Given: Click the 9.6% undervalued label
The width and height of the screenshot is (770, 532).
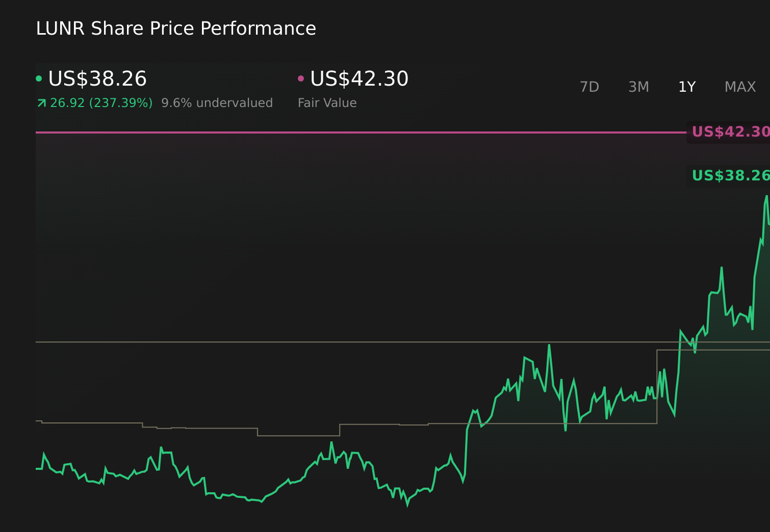Looking at the screenshot, I should pyautogui.click(x=217, y=103).
